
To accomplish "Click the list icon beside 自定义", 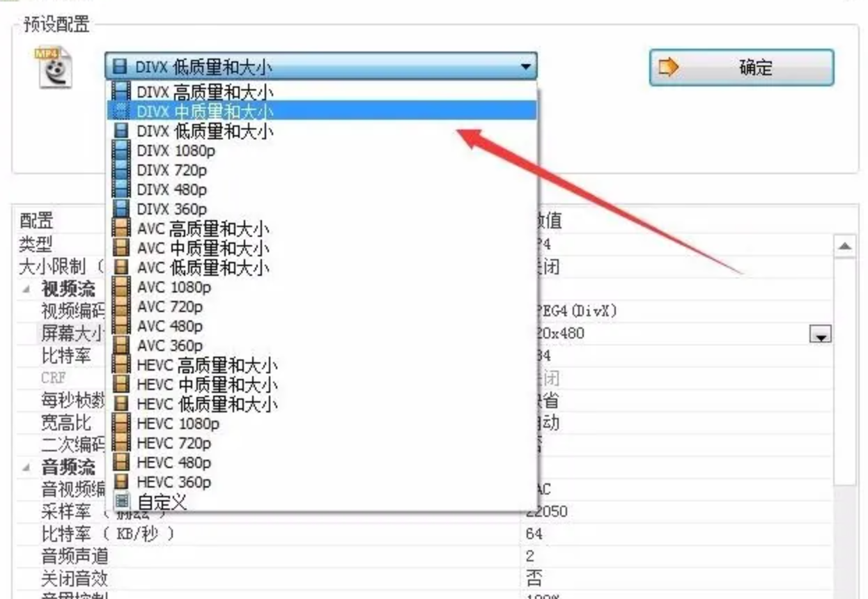I will tap(122, 501).
